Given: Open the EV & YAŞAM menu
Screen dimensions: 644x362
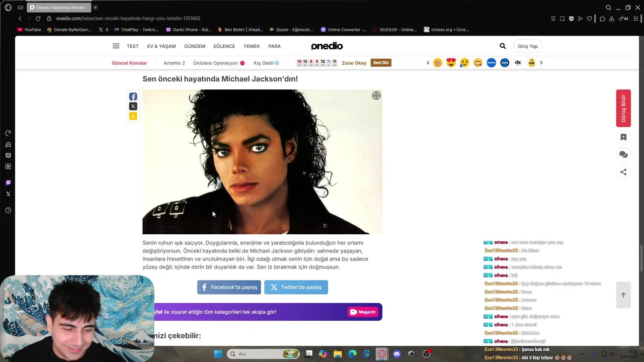Looking at the screenshot, I should [162, 46].
